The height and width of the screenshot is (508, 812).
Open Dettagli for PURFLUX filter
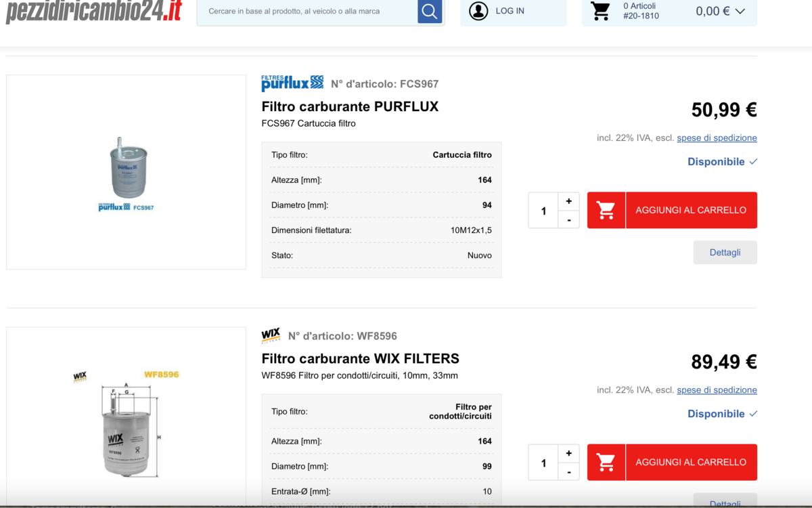[x=725, y=252]
